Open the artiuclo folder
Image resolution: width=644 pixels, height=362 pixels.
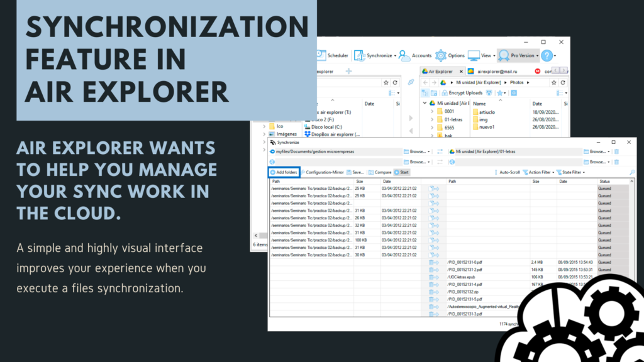pos(484,112)
